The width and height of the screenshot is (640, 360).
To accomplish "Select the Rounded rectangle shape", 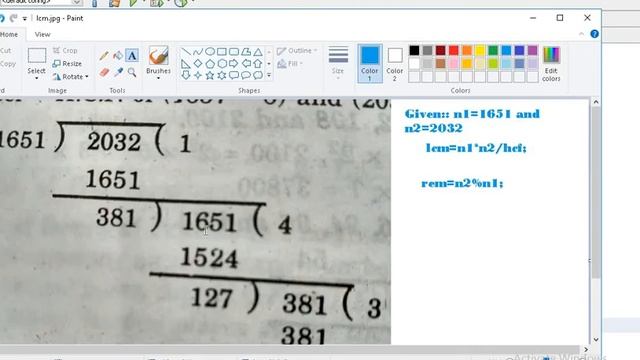I will pyautogui.click(x=234, y=52).
